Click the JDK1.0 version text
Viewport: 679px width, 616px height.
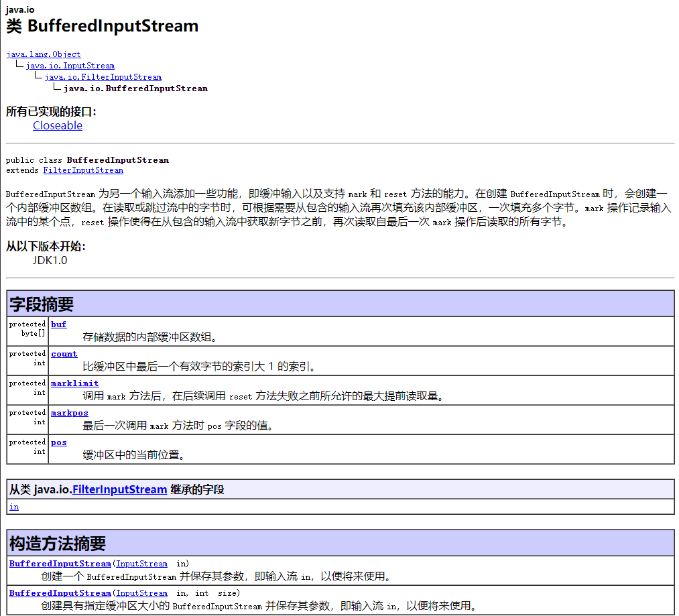tap(50, 260)
